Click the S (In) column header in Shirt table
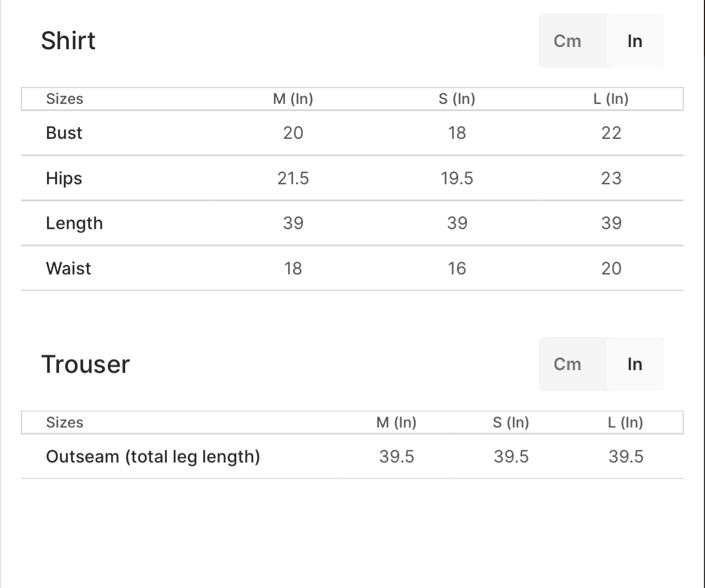 [457, 99]
